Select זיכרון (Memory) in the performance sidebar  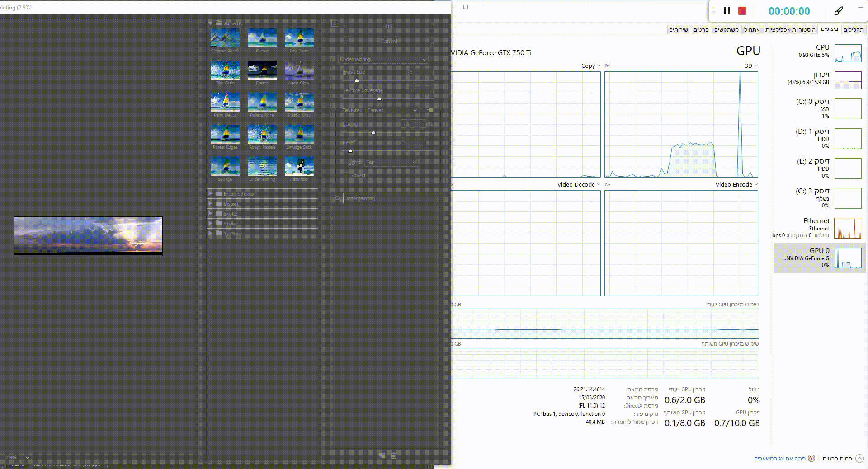point(820,80)
